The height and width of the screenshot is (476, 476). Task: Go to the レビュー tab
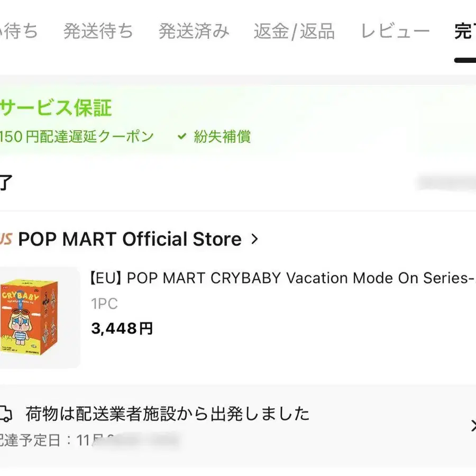click(395, 32)
